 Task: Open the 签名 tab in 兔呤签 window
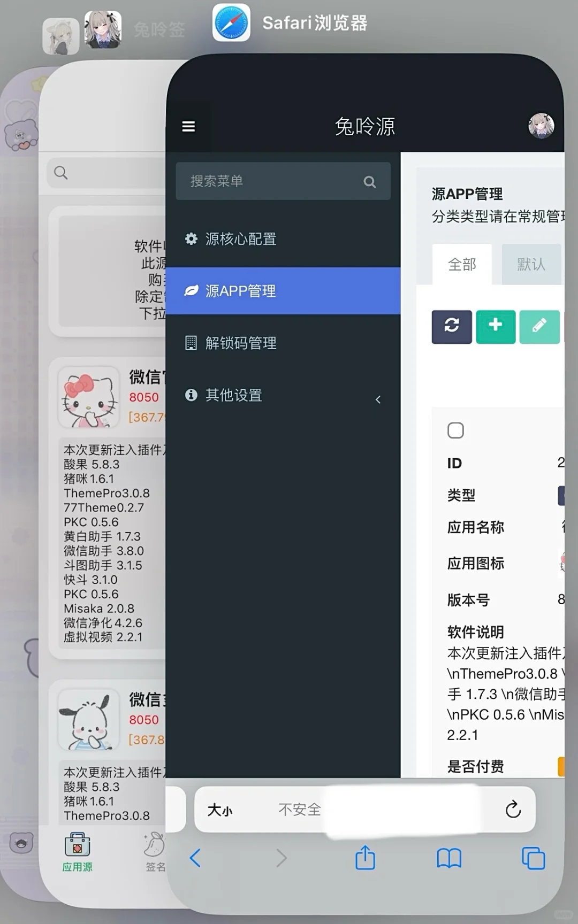155,852
